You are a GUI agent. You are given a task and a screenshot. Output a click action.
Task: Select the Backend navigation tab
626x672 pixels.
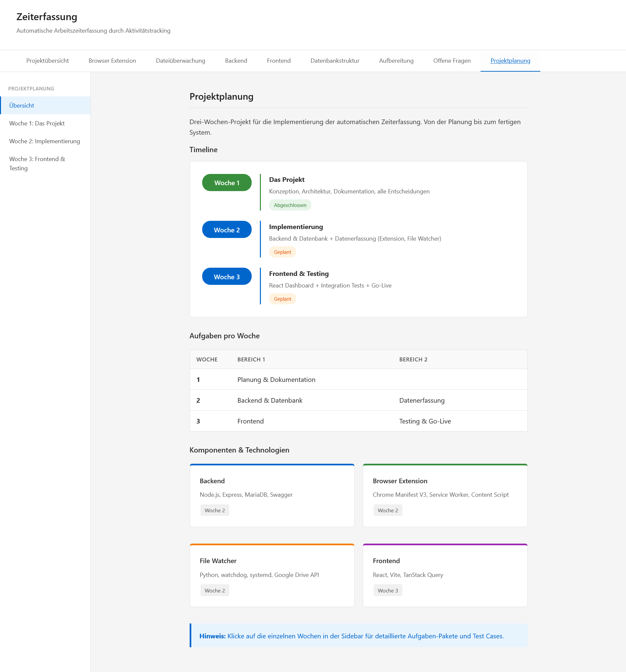(236, 61)
